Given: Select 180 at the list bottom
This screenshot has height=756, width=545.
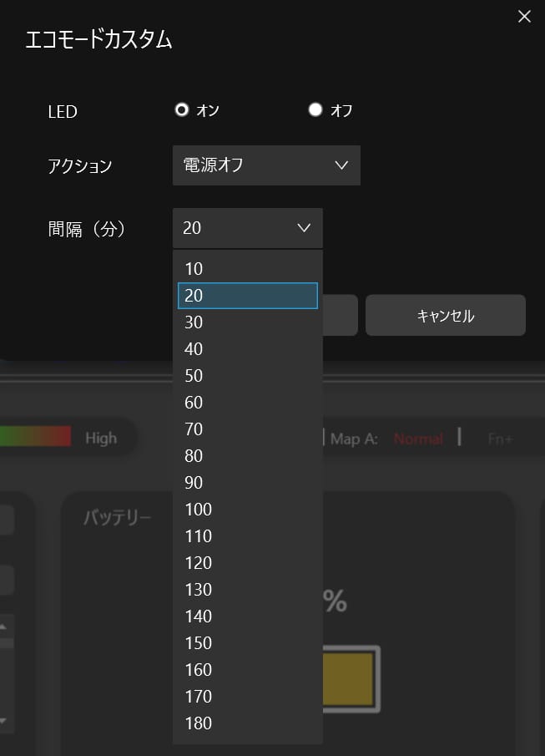Looking at the screenshot, I should click(247, 723).
